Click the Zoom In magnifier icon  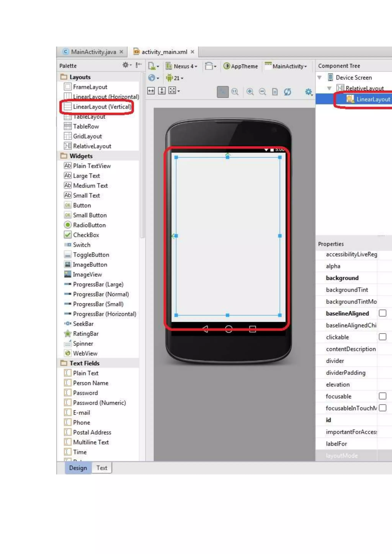[250, 92]
